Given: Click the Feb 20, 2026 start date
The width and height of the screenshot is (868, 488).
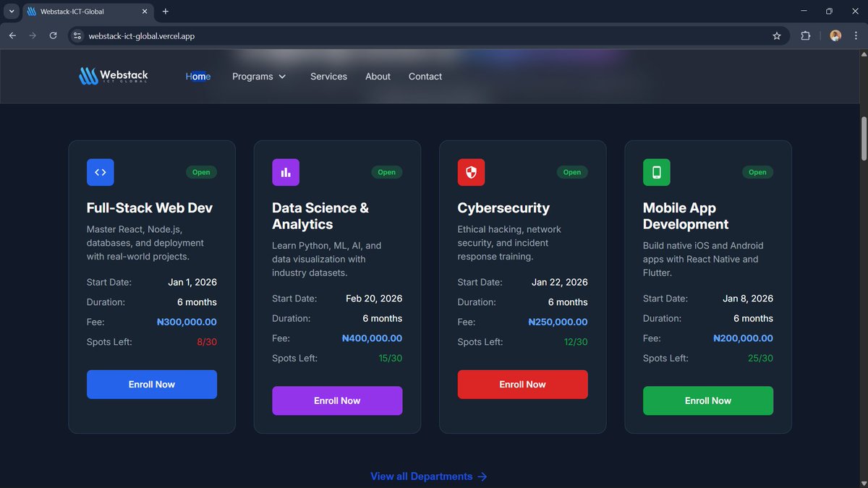Looking at the screenshot, I should (x=374, y=298).
